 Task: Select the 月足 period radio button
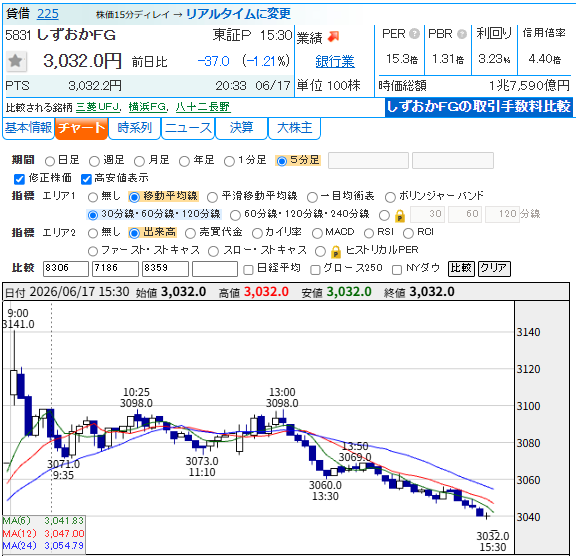tap(139, 161)
